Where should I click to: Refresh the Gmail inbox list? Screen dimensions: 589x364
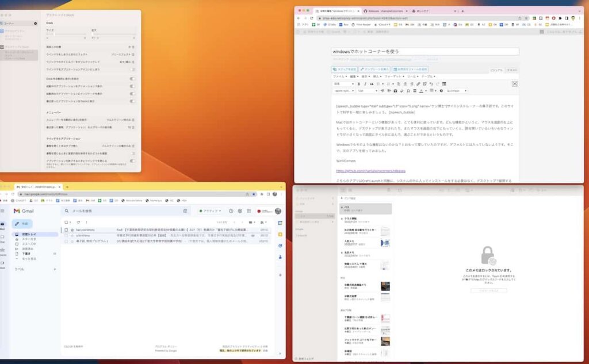click(79, 222)
